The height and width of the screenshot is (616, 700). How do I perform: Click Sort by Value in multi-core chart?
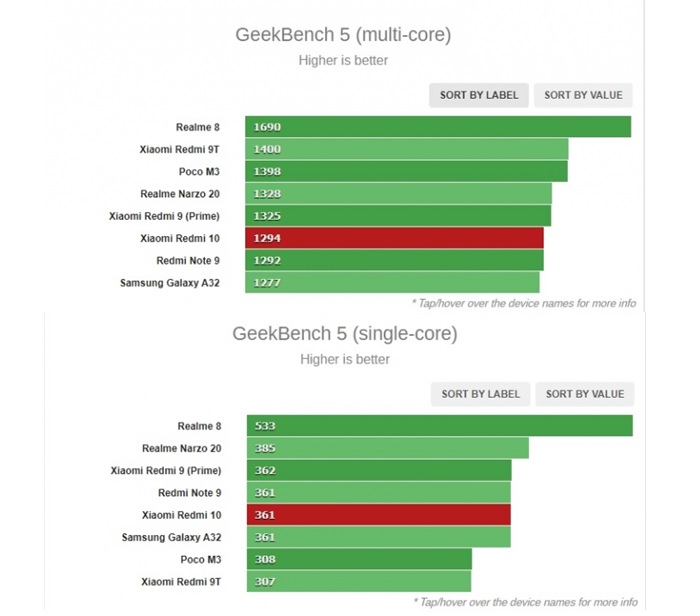(x=583, y=95)
